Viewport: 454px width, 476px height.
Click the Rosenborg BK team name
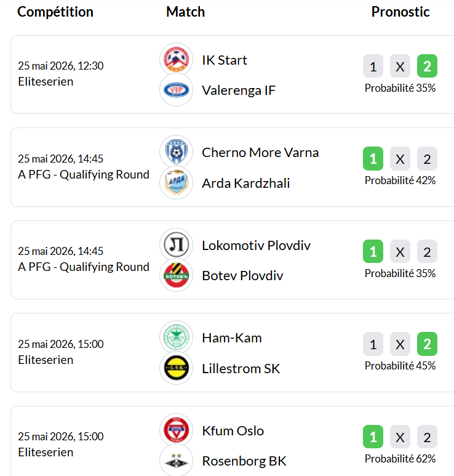tap(244, 461)
